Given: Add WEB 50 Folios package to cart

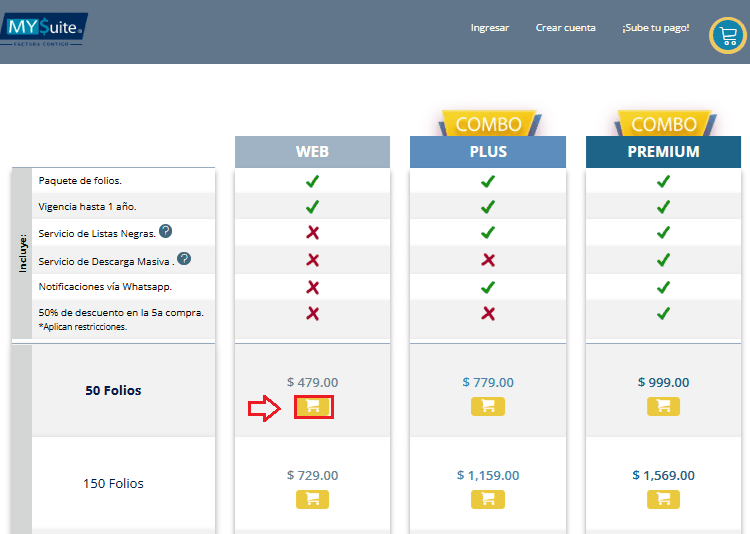Looking at the screenshot, I should coord(313,407).
